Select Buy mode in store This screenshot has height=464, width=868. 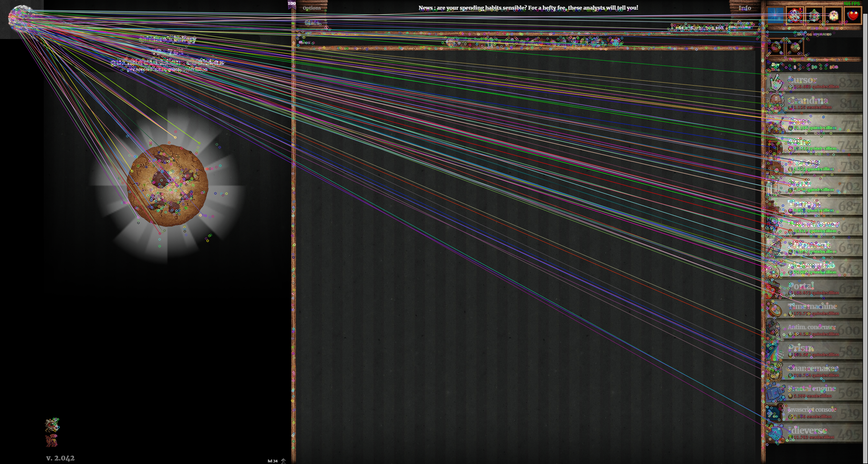775,64
